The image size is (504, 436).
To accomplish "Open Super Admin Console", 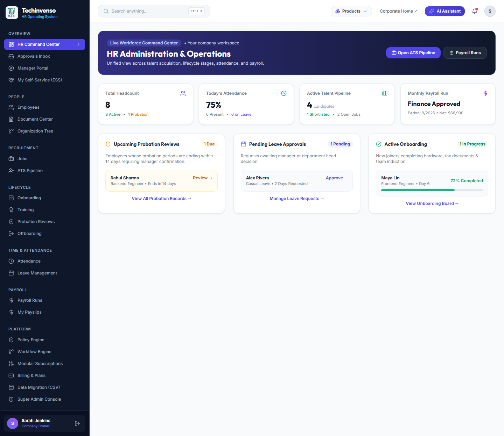I will click(x=44, y=399).
